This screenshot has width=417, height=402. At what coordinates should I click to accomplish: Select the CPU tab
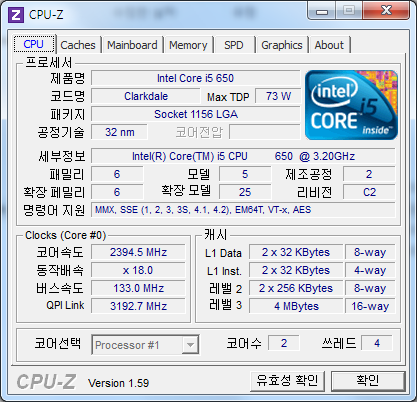coord(34,44)
